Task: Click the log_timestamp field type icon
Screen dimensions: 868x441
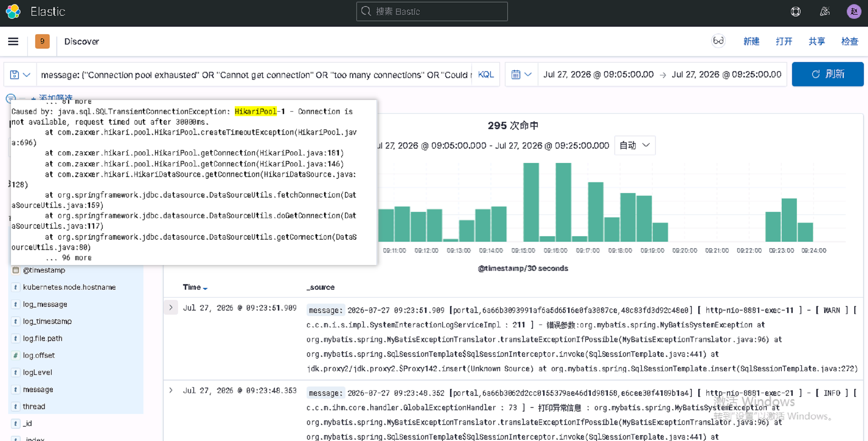Action: 15,321
